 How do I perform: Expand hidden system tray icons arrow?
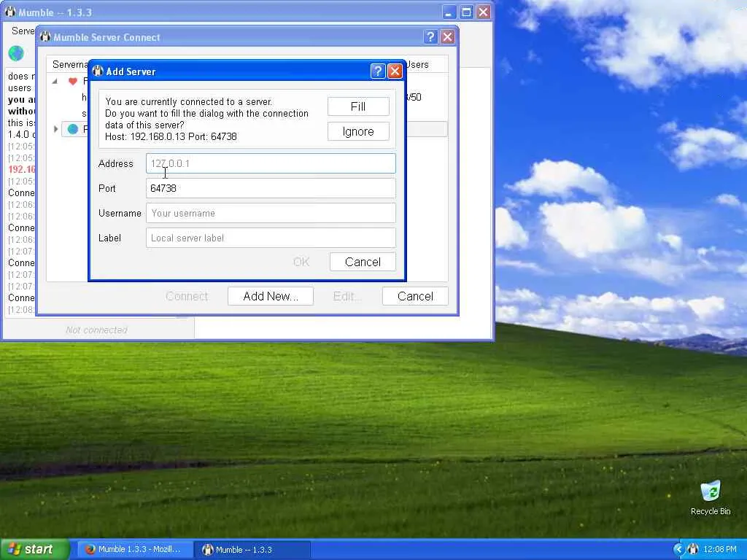[678, 550]
